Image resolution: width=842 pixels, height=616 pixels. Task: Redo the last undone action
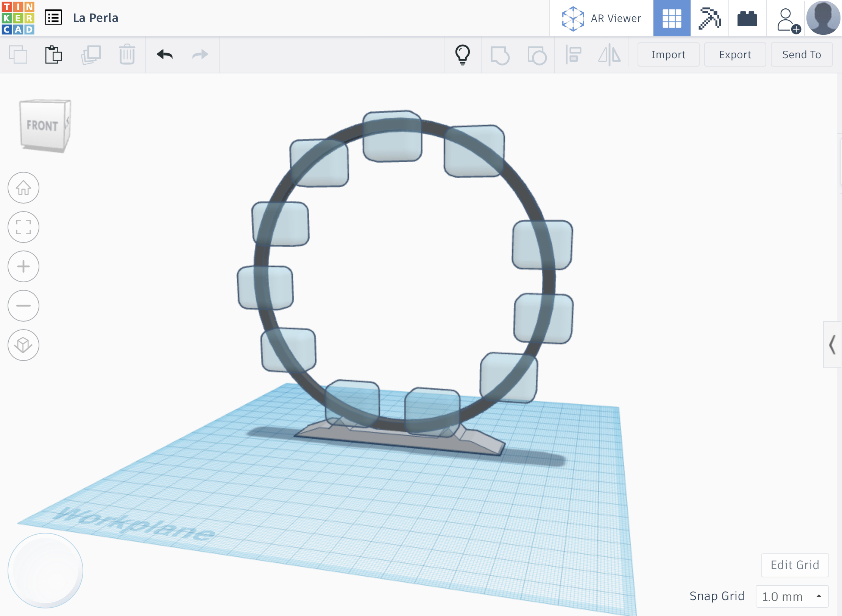pos(200,54)
